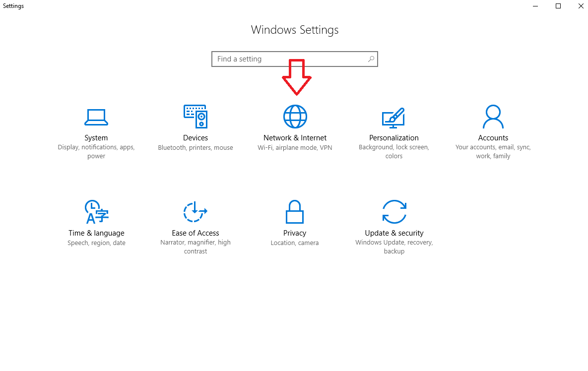Viewport: 588px width, 371px height.
Task: Maximize the Settings window
Action: tap(558, 6)
